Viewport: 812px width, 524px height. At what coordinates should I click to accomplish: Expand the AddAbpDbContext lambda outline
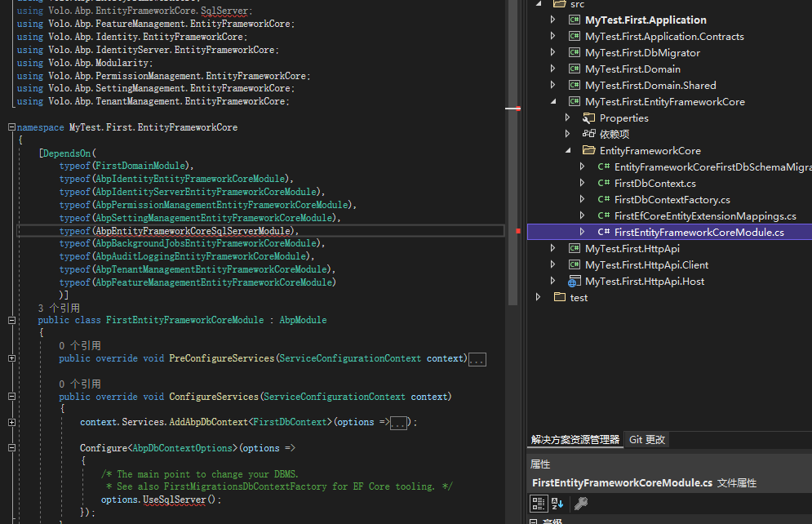click(x=12, y=423)
